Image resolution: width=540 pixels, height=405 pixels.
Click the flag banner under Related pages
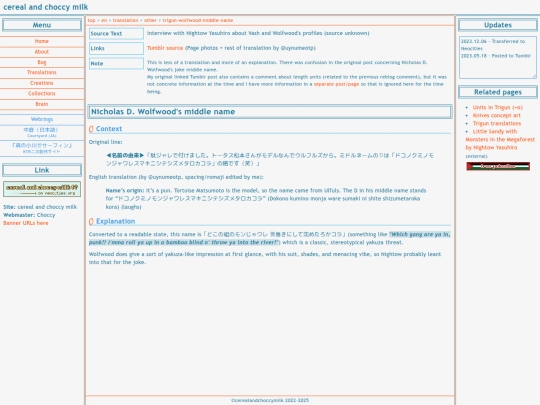[498, 166]
